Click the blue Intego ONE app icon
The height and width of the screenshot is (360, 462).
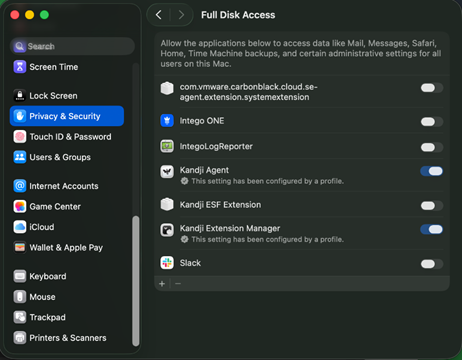[167, 121]
